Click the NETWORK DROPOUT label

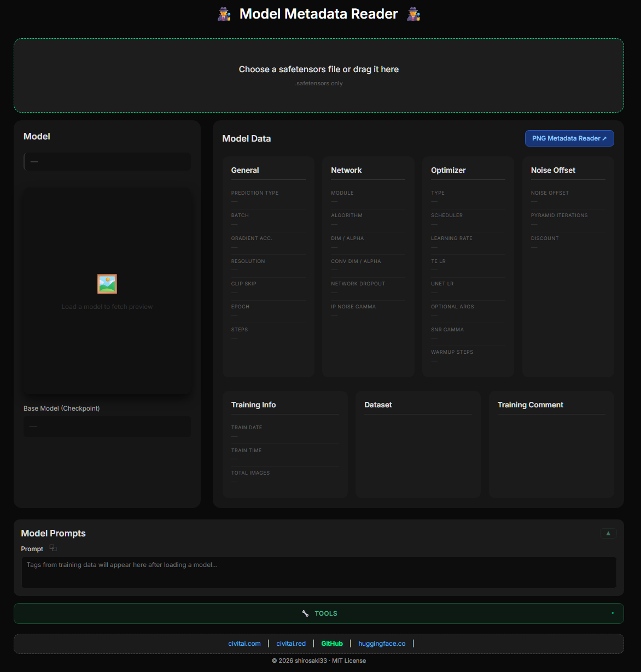click(x=358, y=284)
